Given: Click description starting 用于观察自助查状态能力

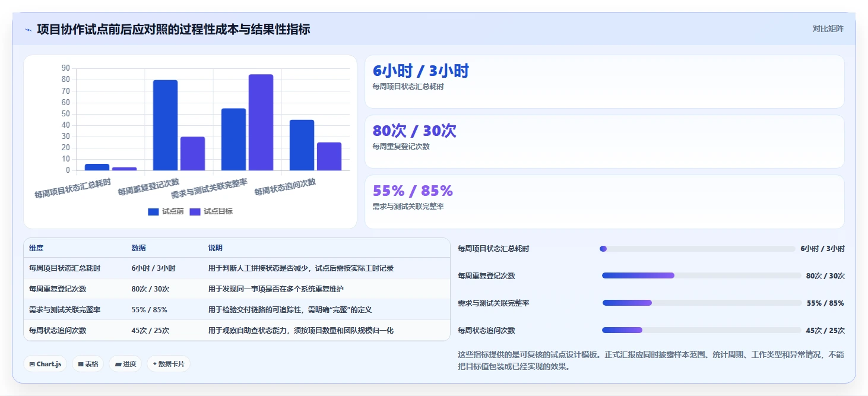Looking at the screenshot, I should (x=300, y=331).
